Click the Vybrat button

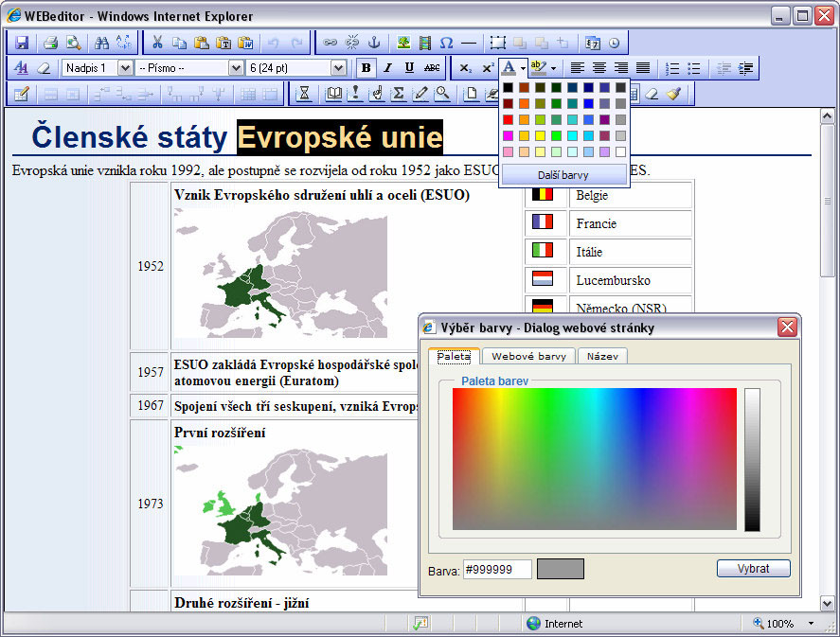pos(753,569)
